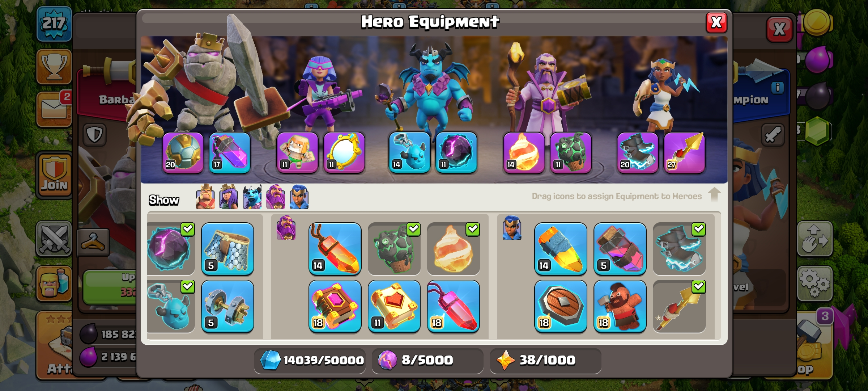Open Shiny Ore counter 14039/50000

[310, 361]
